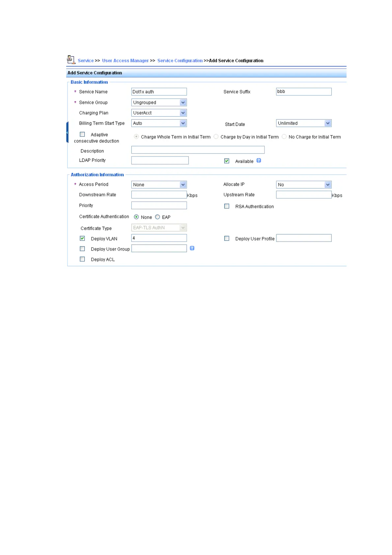
Task: Click the Service Suffix field
Action: pos(304,92)
